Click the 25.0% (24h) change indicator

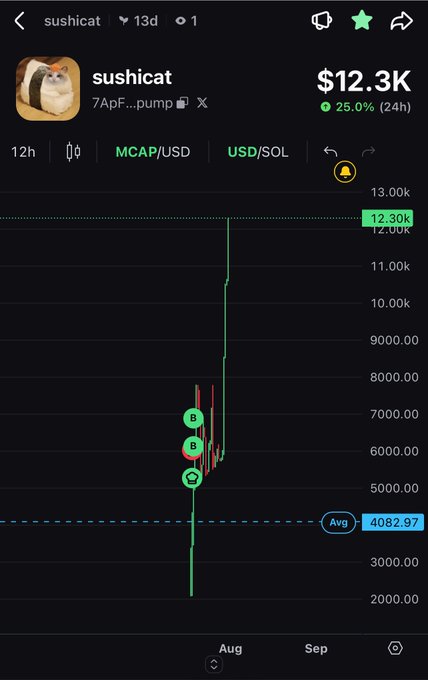(x=365, y=107)
